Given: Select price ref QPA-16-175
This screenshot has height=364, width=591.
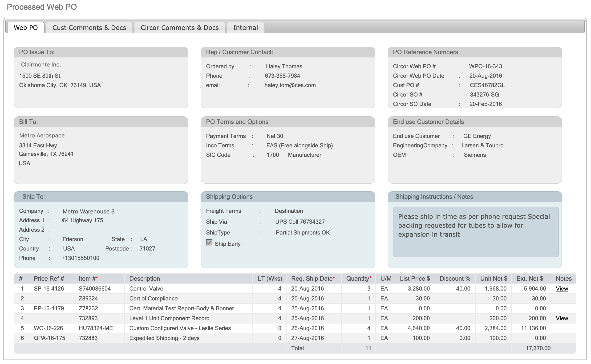Looking at the screenshot, I should pos(50,338).
